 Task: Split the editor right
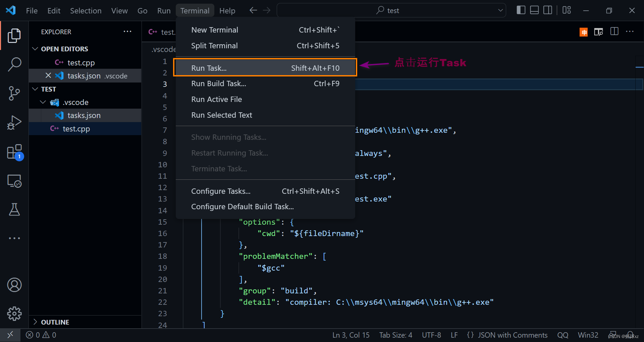614,32
